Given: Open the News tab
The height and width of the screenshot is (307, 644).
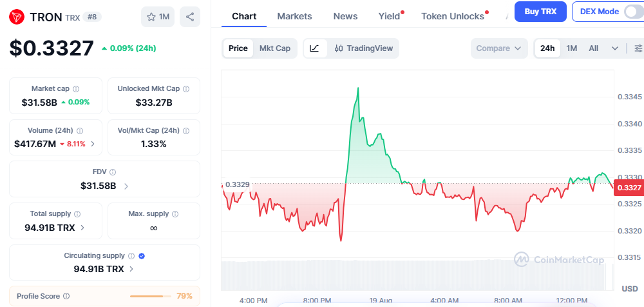Looking at the screenshot, I should (345, 16).
